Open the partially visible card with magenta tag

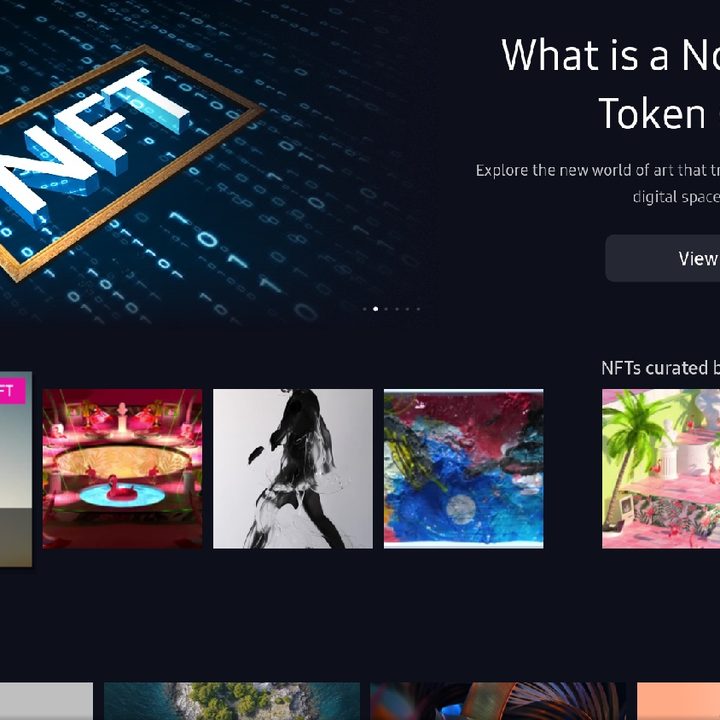16,469
